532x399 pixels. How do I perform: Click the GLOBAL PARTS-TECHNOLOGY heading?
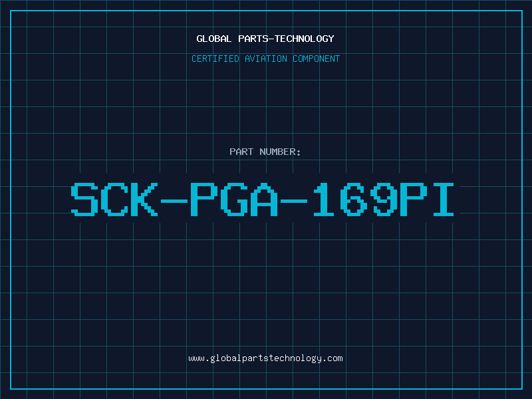tap(265, 39)
